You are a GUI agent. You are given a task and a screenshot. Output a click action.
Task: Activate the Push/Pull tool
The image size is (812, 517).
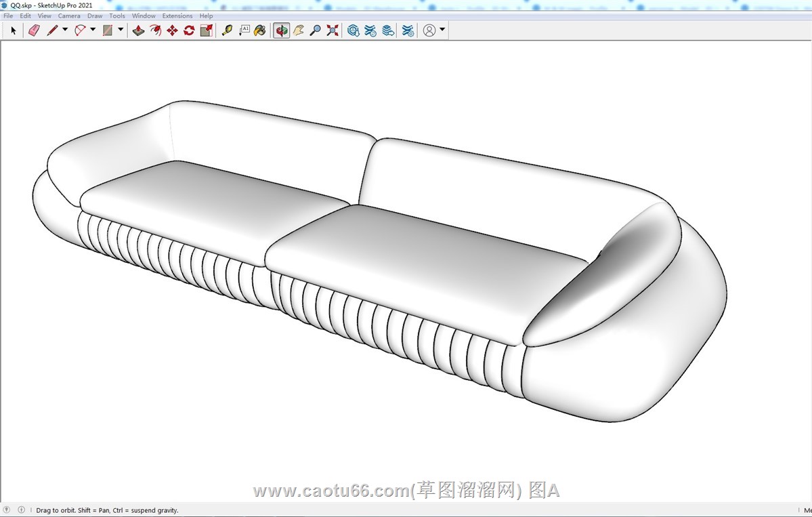pyautogui.click(x=138, y=30)
